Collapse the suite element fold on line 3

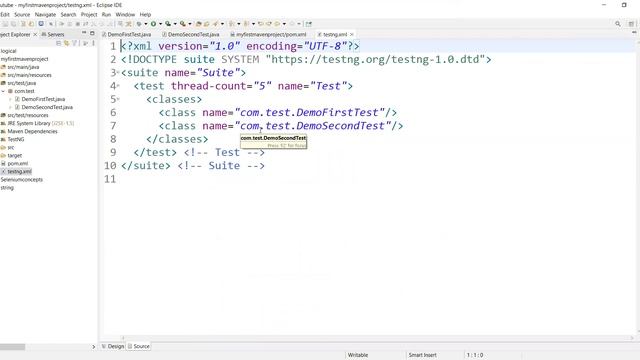click(118, 73)
